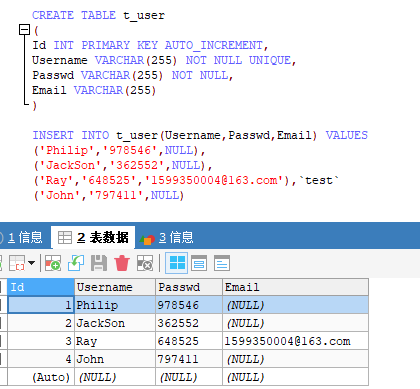Select email cell 1599350004@163.com
The height and width of the screenshot is (389, 420).
click(x=296, y=341)
